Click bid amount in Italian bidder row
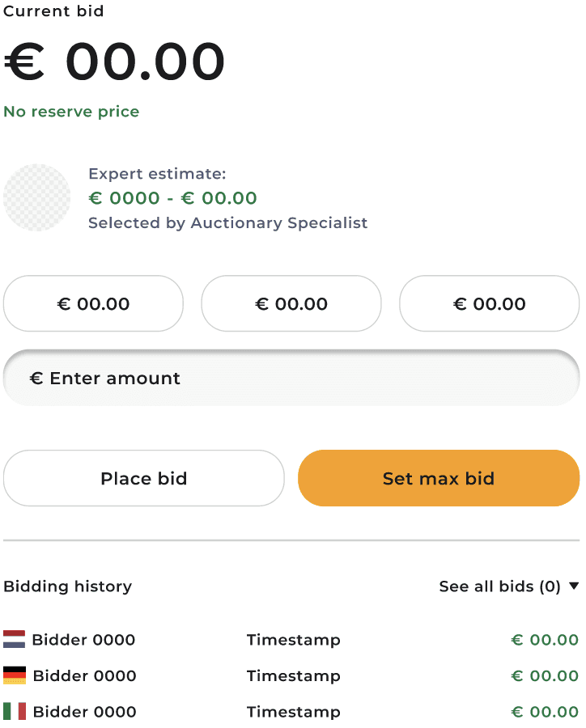This screenshot has height=728, width=586. 544,712
